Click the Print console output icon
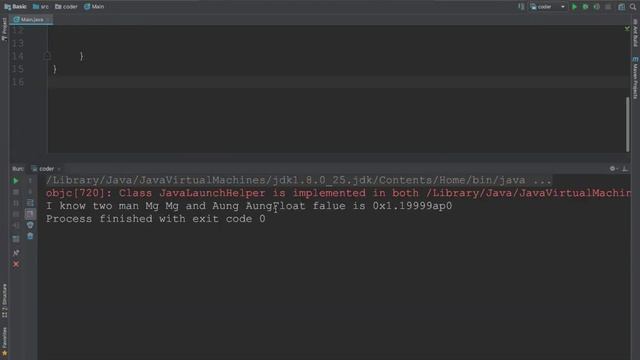This screenshot has height=360, width=640. click(x=30, y=225)
